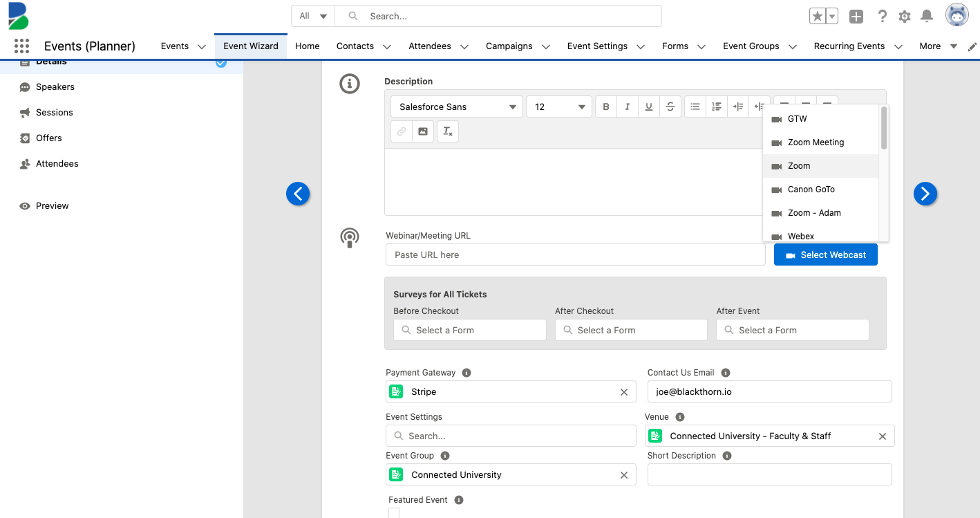Expand the Contacts tab chevron

coord(387,47)
